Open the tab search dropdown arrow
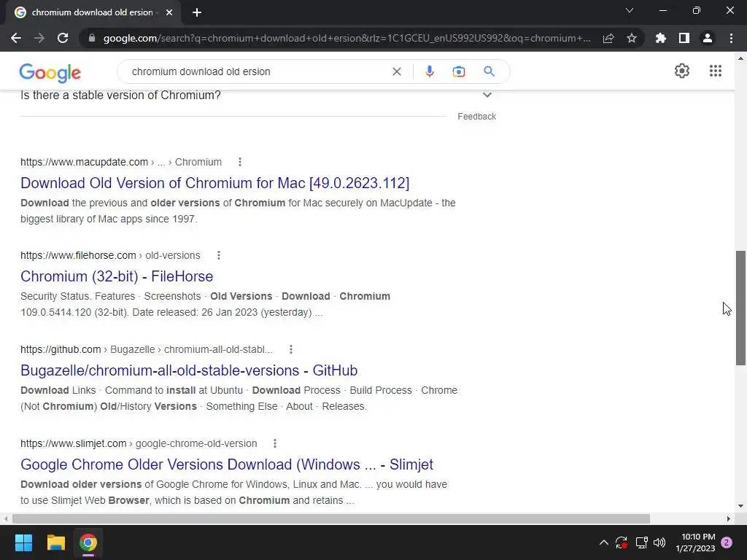747x560 pixels. pos(630,10)
